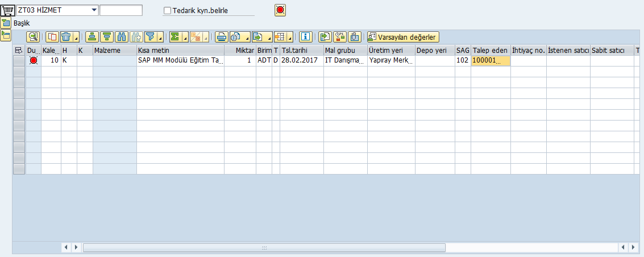Click the print icon
This screenshot has height=257, width=644.
[x=221, y=37]
